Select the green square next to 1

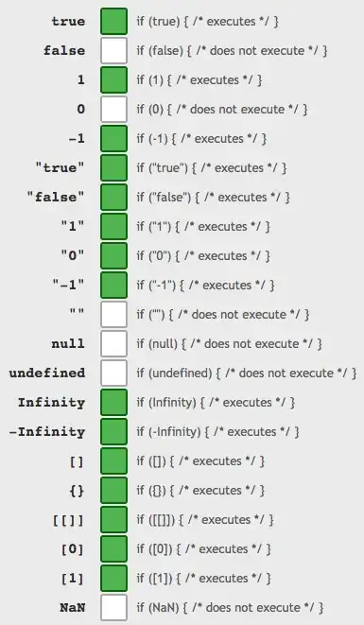[114, 79]
